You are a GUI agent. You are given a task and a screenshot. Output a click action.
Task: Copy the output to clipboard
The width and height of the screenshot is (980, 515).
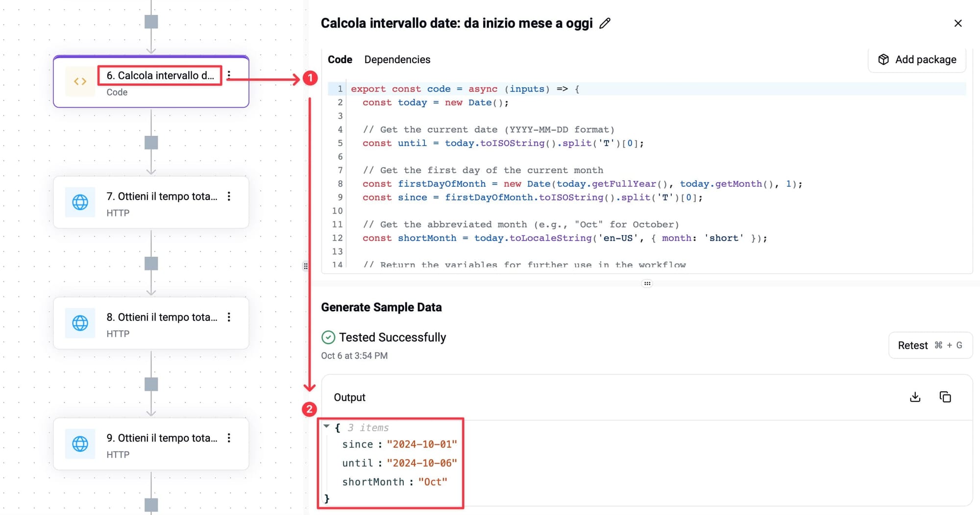(x=945, y=397)
